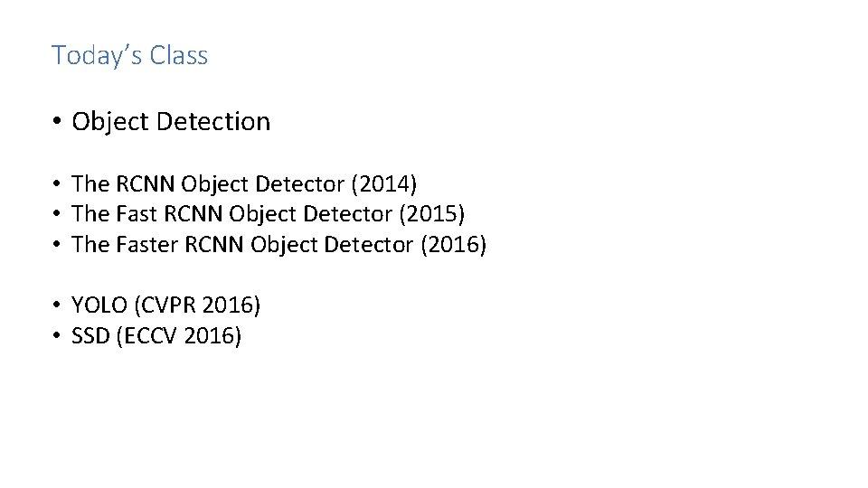Click the word "Faster" in third detector line
The width and height of the screenshot is (868, 488).
(146, 245)
